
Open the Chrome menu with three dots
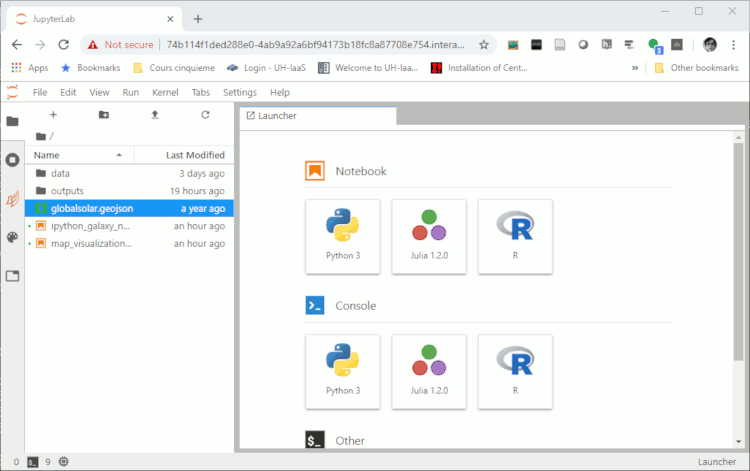tap(733, 45)
